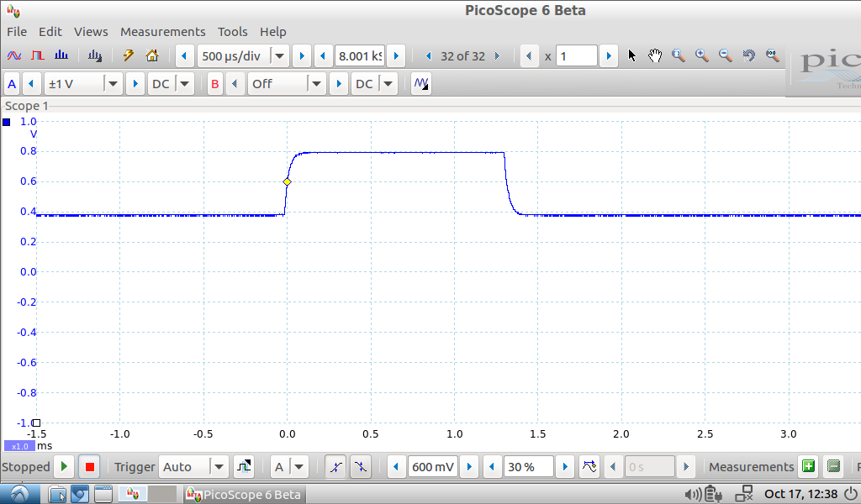Click the home icon in toolbar

pos(152,56)
